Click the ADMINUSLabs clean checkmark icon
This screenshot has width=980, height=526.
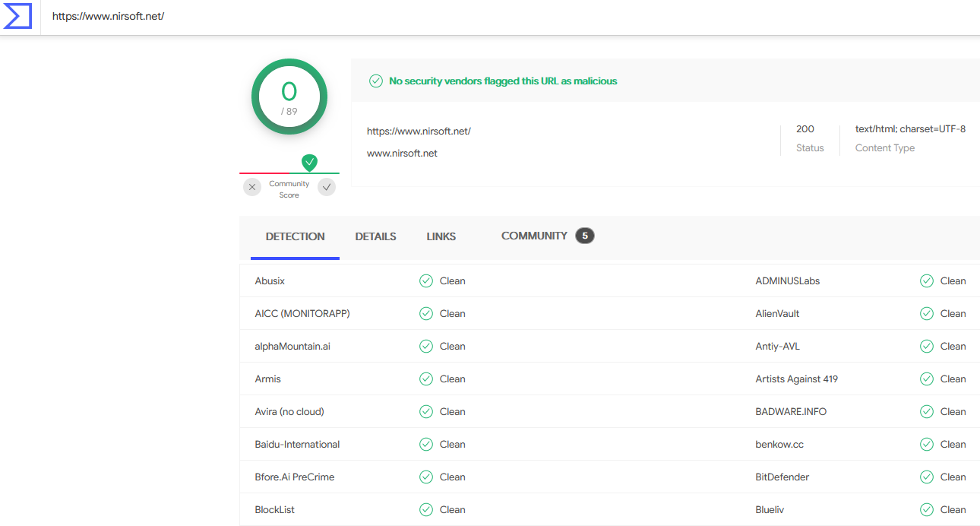(927, 281)
